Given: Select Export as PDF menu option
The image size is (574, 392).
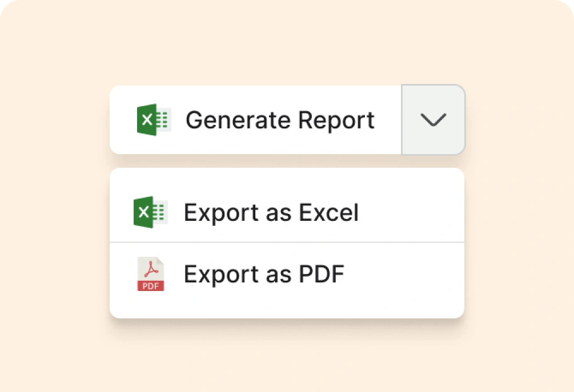Looking at the screenshot, I should (264, 274).
